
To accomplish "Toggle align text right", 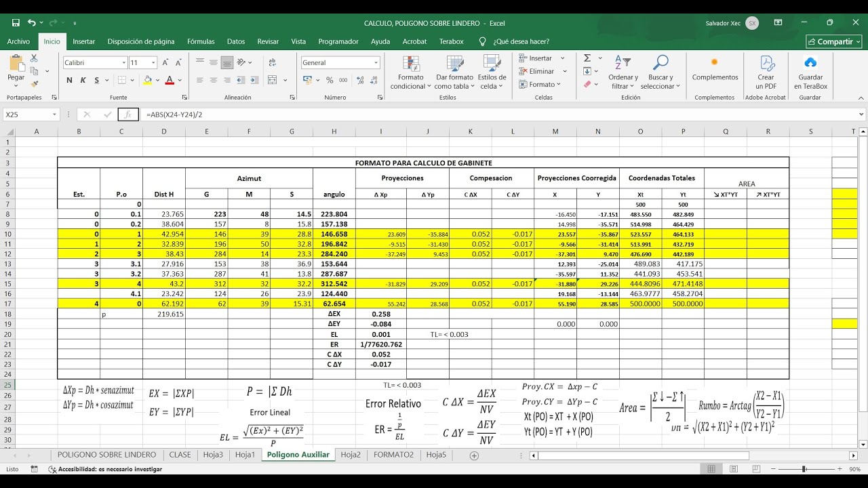I will click(x=227, y=80).
